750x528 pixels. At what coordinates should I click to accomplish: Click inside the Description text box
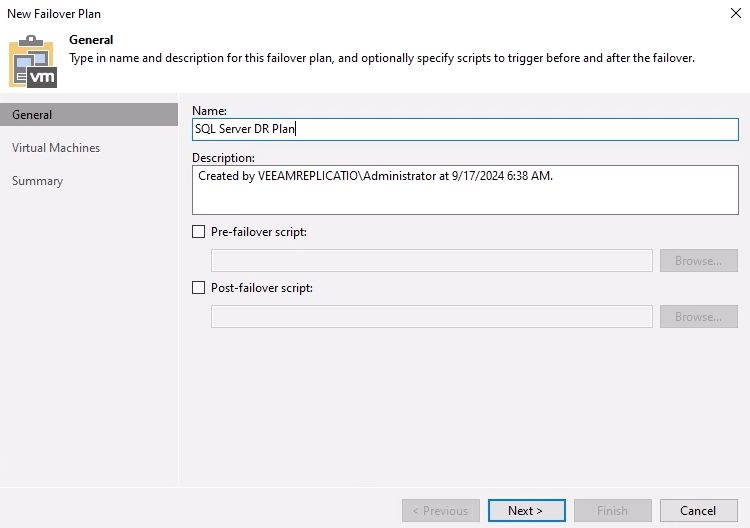[464, 190]
